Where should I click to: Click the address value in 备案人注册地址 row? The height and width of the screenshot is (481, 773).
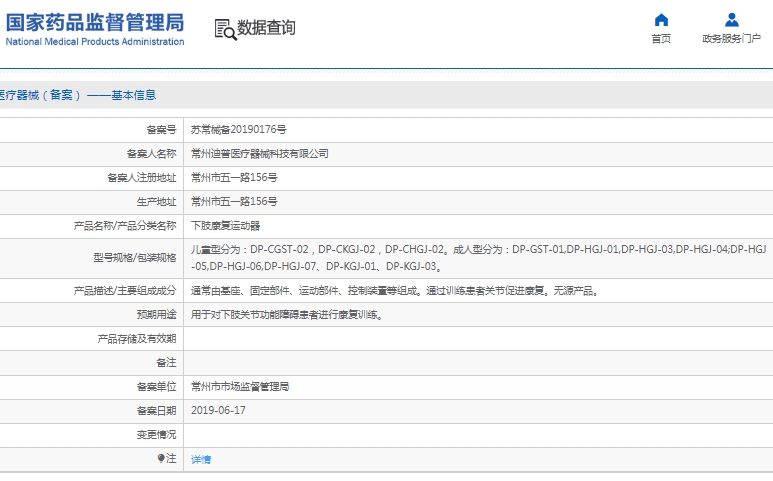coord(234,177)
